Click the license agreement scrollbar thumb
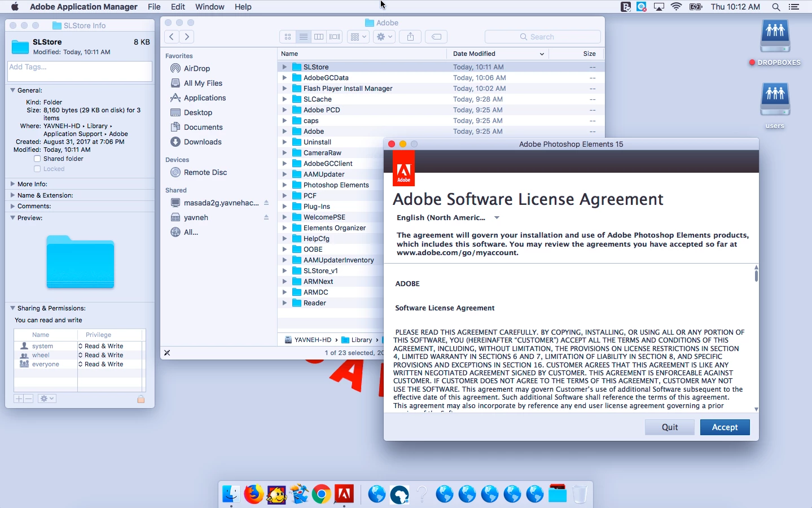Viewport: 812px width, 508px height. pyautogui.click(x=756, y=276)
